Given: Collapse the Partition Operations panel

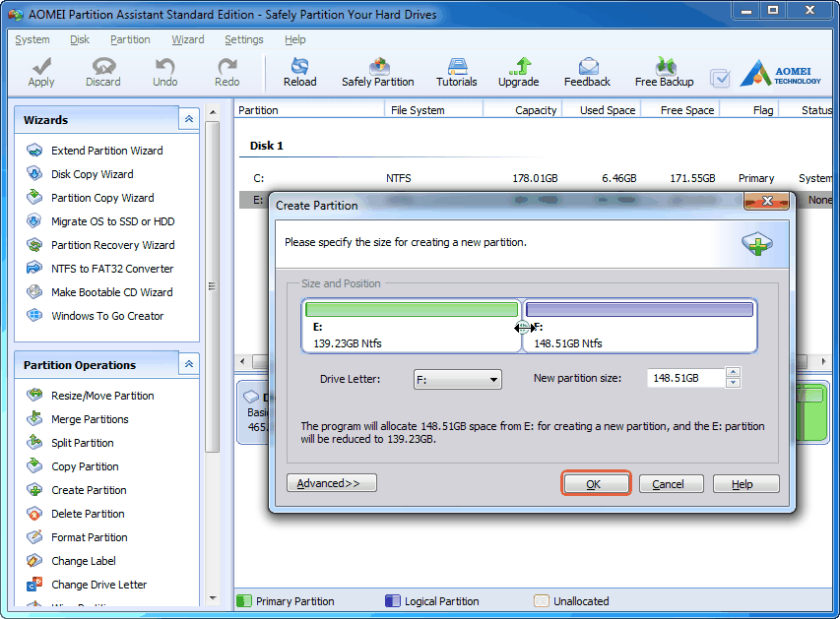Looking at the screenshot, I should click(x=189, y=364).
